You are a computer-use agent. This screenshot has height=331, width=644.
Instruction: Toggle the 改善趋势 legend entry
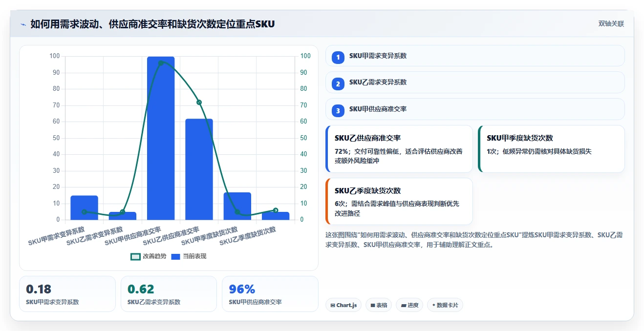tap(149, 256)
